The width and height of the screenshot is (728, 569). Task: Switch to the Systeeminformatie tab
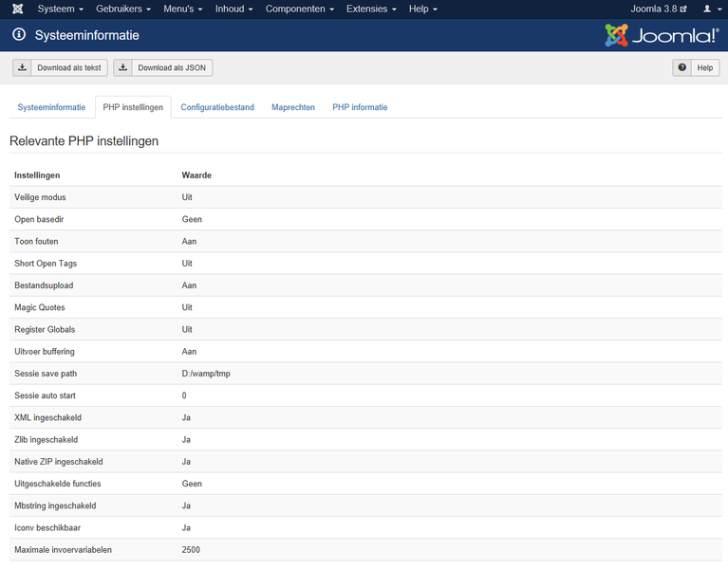(x=51, y=107)
